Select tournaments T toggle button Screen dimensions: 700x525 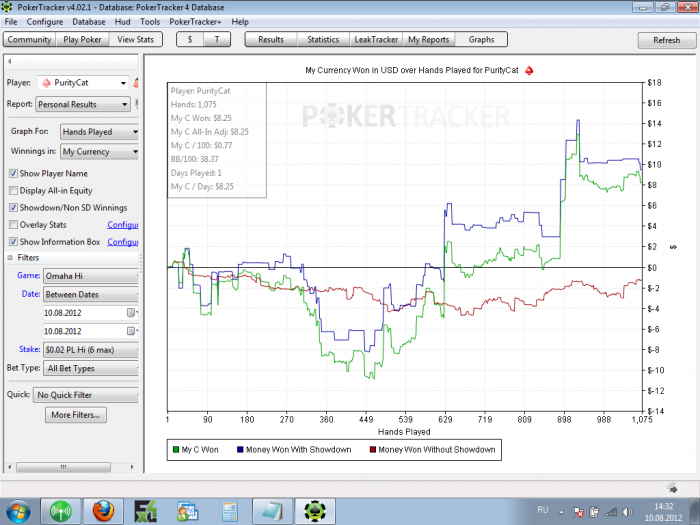(217, 40)
